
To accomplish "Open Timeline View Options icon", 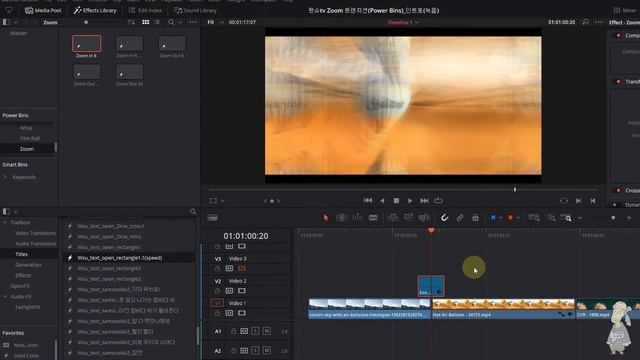I will click(x=213, y=218).
